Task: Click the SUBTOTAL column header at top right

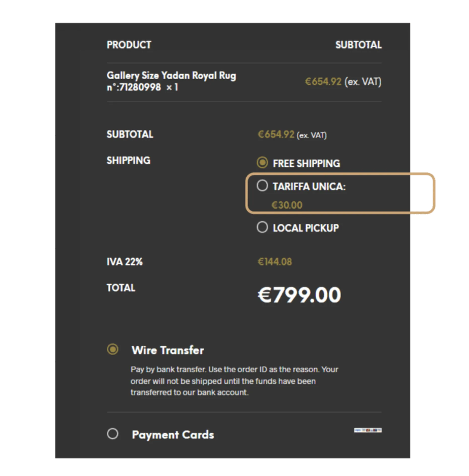Action: tap(358, 45)
